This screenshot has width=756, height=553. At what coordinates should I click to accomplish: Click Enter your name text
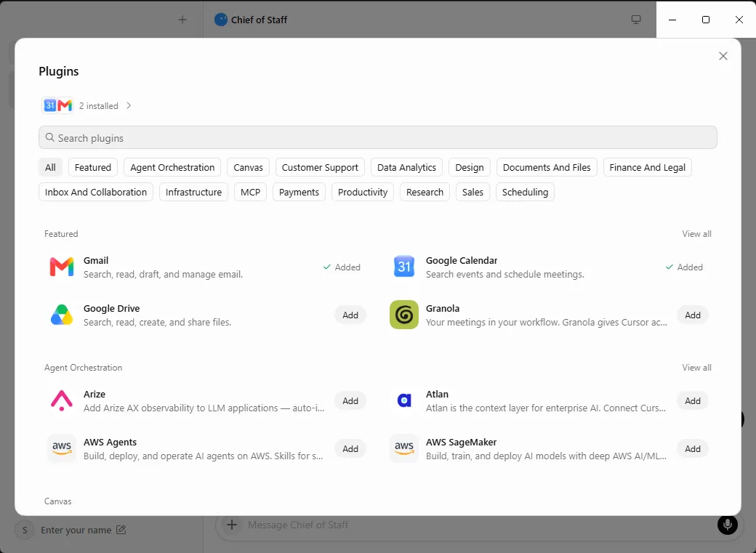click(76, 530)
